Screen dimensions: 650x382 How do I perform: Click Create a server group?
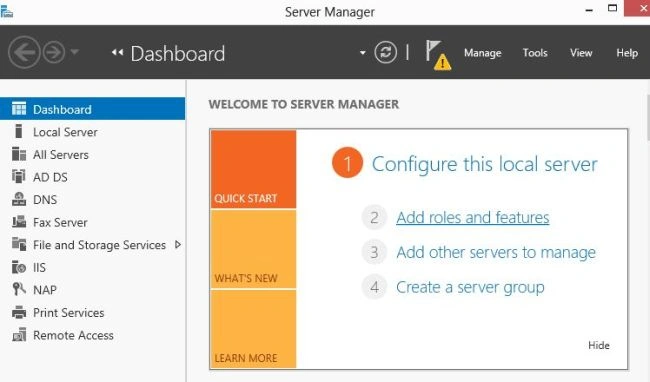click(x=470, y=287)
